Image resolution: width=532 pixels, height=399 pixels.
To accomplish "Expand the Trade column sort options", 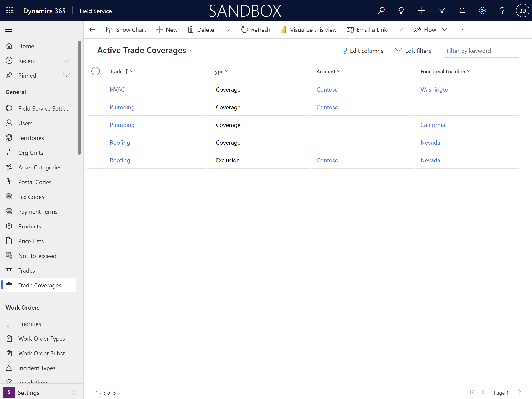I will pos(132,71).
